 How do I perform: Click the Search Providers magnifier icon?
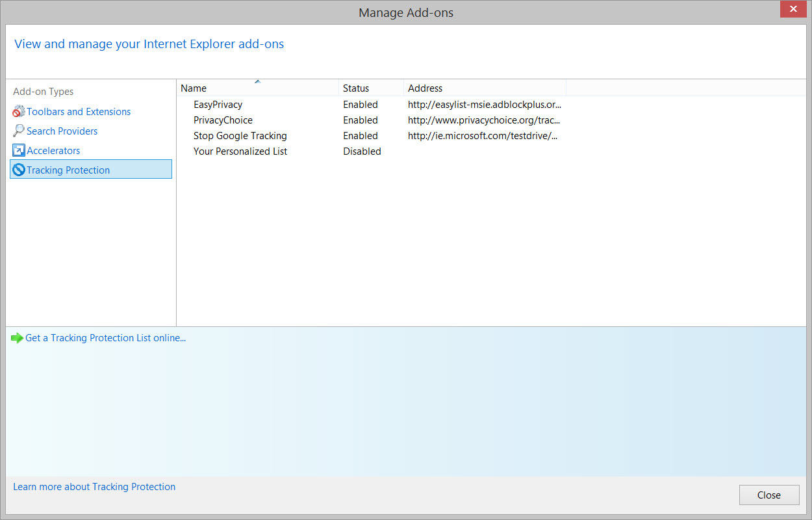coord(19,131)
